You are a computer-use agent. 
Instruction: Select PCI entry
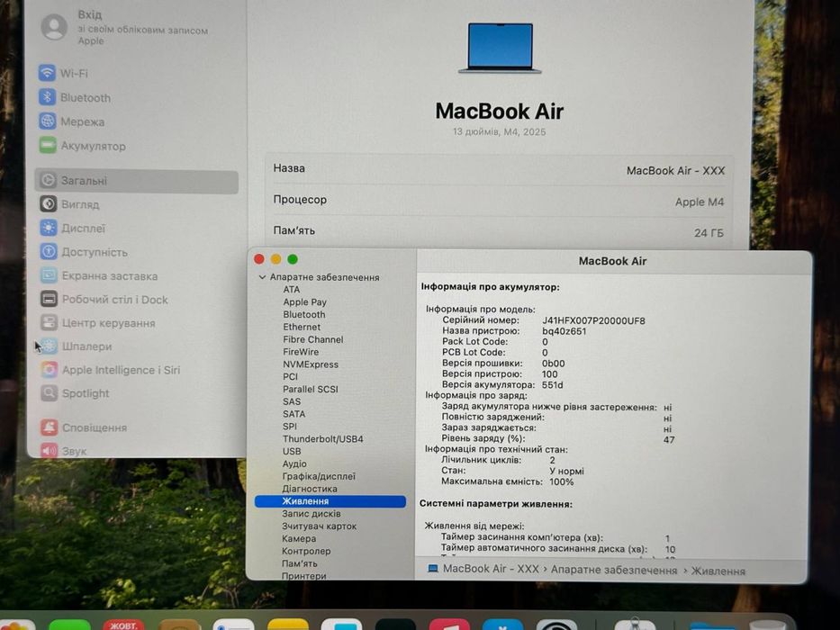290,376
